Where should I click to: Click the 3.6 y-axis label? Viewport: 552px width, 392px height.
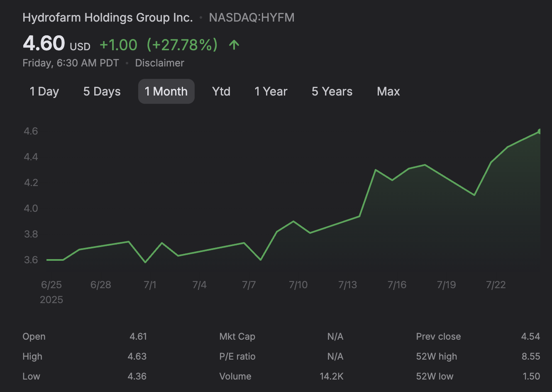click(31, 260)
